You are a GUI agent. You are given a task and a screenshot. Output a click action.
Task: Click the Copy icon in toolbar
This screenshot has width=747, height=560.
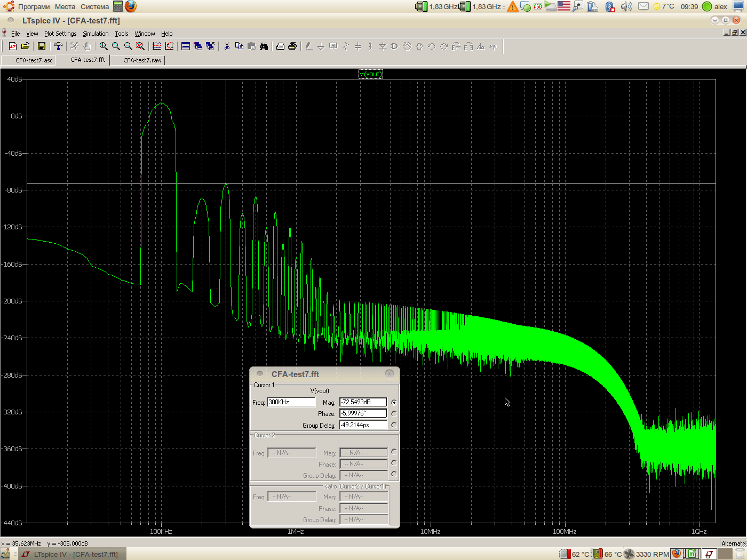click(x=239, y=46)
